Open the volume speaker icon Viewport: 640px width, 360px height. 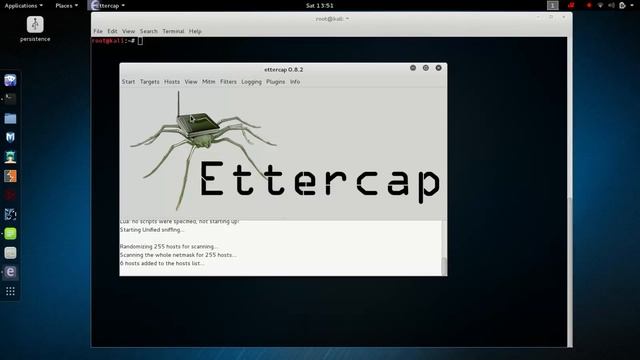pos(611,5)
